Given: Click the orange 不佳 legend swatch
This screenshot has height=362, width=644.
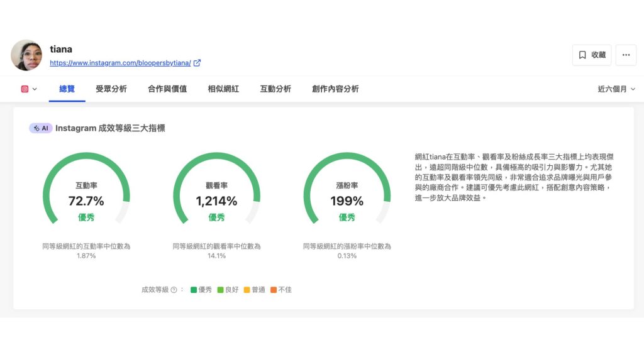Looking at the screenshot, I should click(x=274, y=290).
